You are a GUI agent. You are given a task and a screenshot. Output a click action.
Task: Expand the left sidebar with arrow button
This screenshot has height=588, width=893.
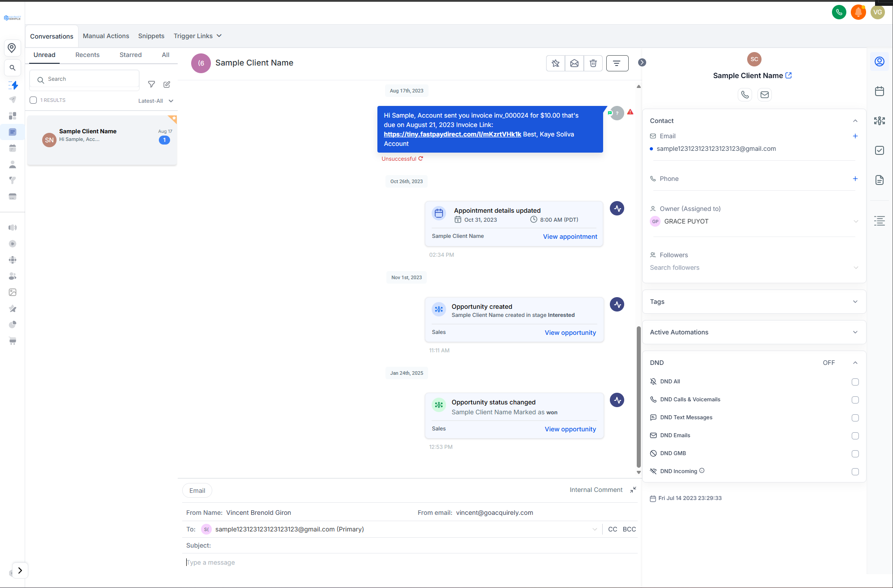point(20,570)
